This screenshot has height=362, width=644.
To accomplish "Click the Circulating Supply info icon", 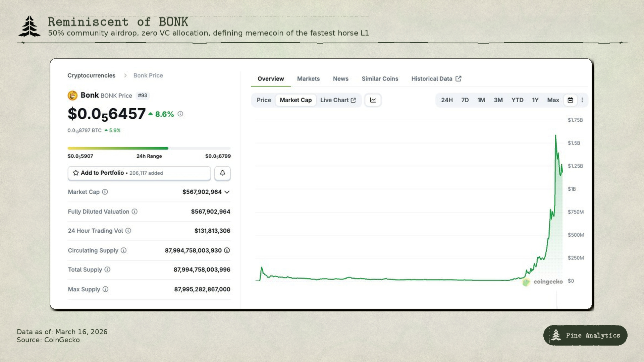I will click(123, 250).
